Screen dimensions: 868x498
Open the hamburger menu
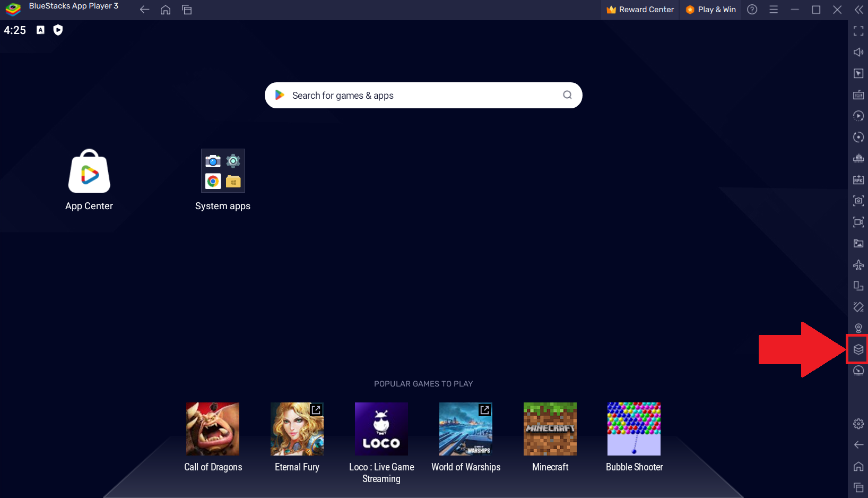click(774, 9)
